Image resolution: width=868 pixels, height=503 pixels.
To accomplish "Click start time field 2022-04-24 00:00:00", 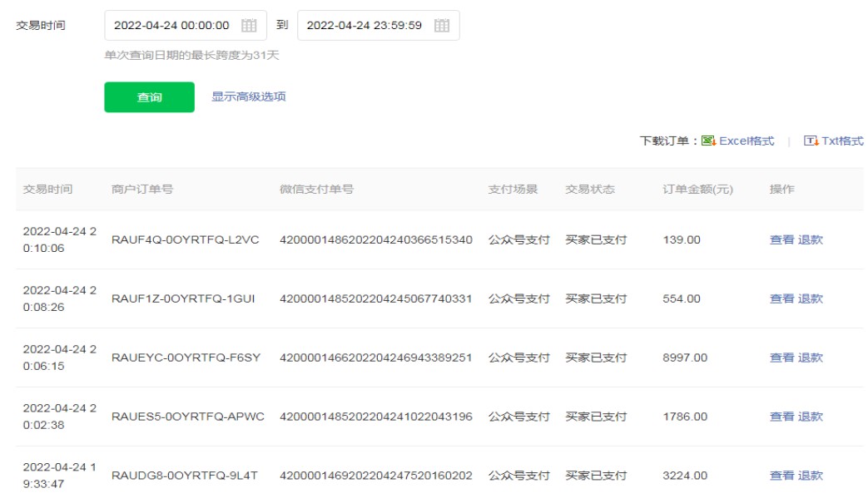I will pyautogui.click(x=171, y=26).
